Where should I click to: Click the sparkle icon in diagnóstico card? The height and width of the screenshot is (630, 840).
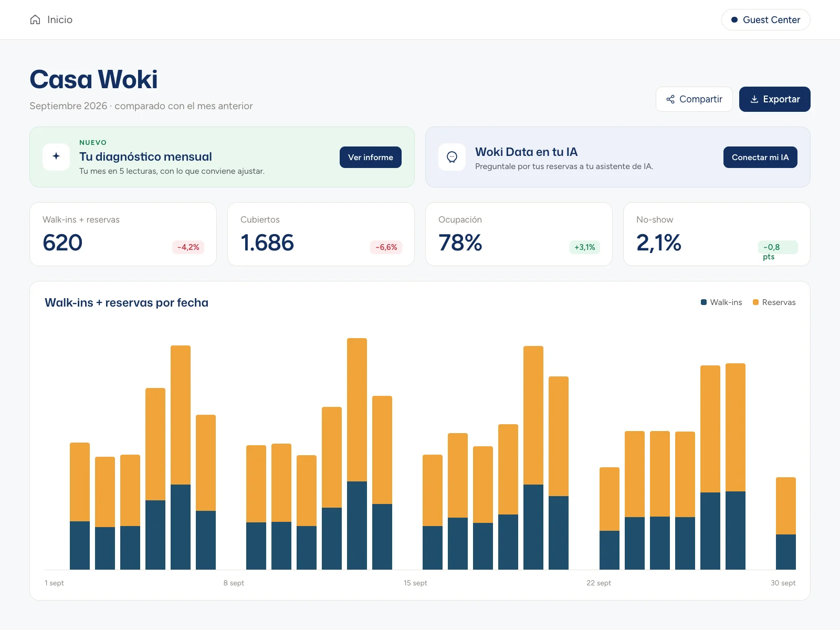(56, 156)
